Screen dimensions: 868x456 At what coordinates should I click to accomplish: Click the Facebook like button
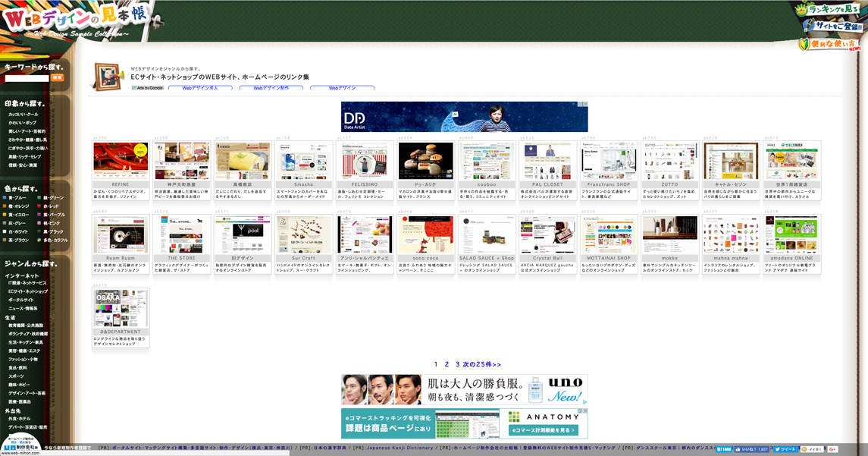click(x=751, y=449)
